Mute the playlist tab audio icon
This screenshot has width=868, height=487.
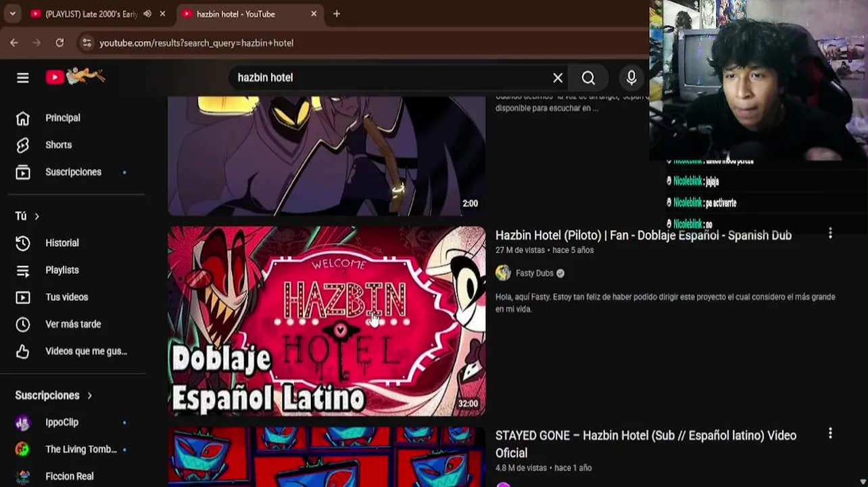pos(147,14)
